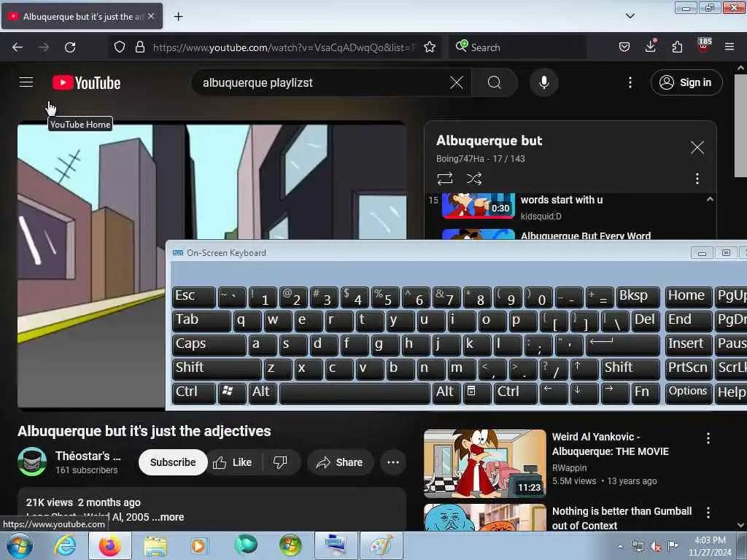
Task: Click the up arrow key on keyboard
Action: pos(584,369)
